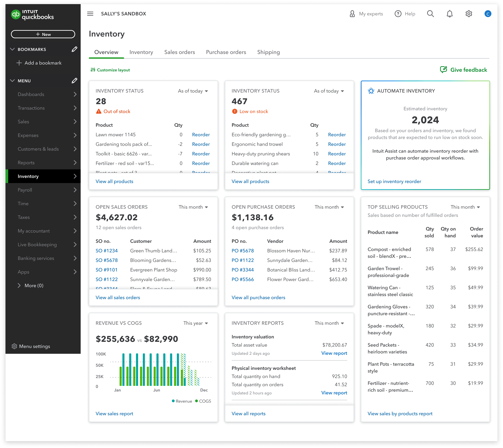Open Out of stock As of today dropdown
The height and width of the screenshot is (448, 503).
(193, 91)
